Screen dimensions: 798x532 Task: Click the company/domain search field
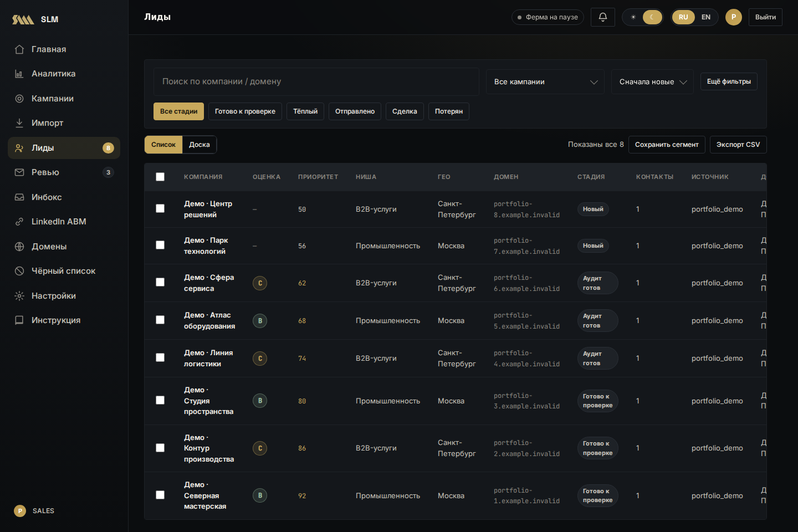tap(316, 81)
